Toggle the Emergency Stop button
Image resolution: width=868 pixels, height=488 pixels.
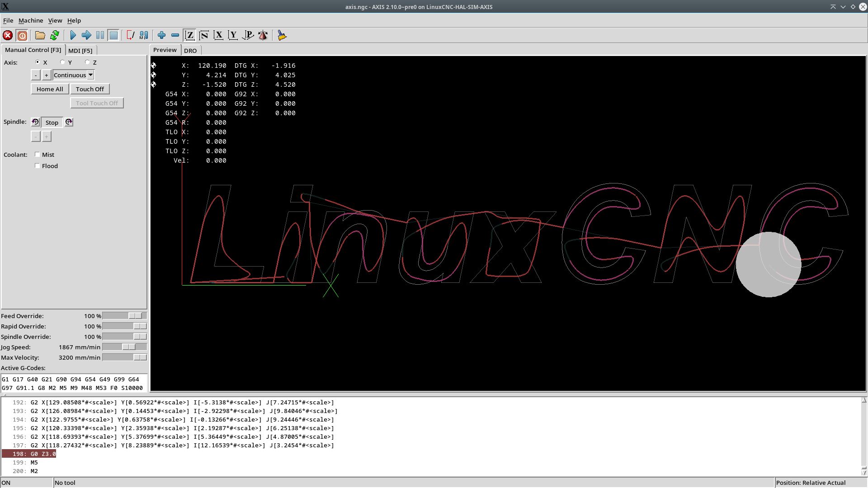point(8,35)
